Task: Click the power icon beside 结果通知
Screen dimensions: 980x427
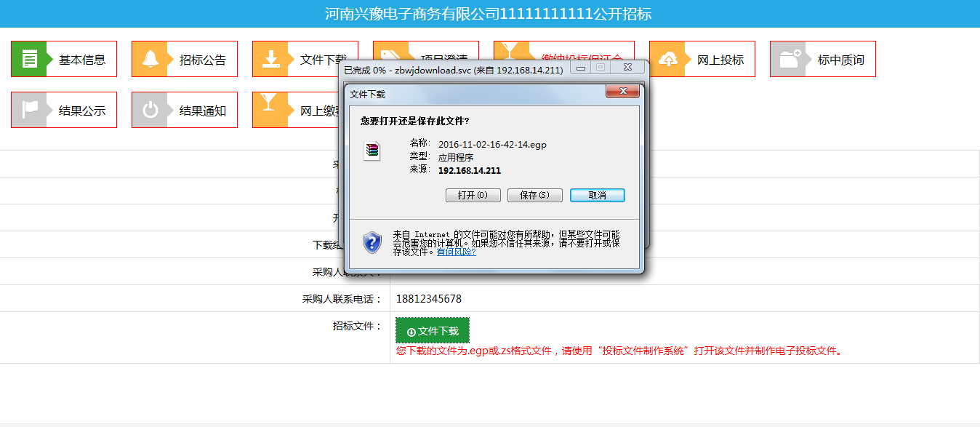Action: tap(150, 111)
